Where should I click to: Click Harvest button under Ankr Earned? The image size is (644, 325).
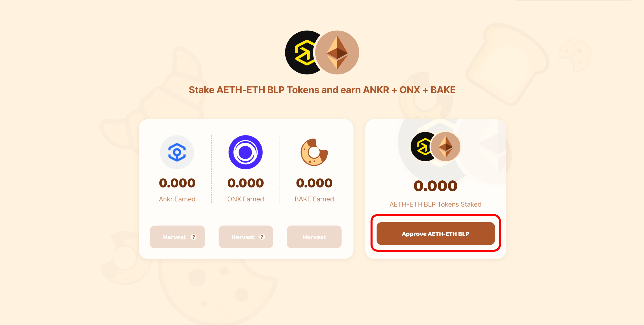click(x=177, y=237)
